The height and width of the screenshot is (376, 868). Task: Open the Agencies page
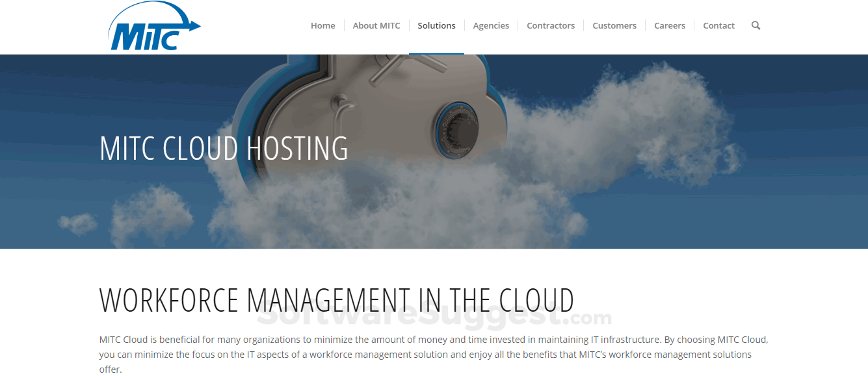pos(491,25)
